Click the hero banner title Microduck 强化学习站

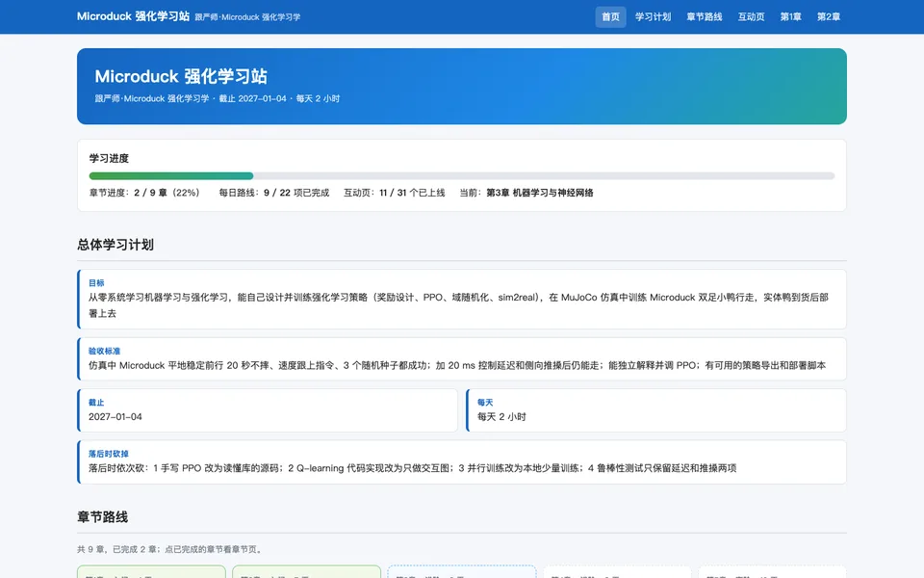click(x=181, y=76)
